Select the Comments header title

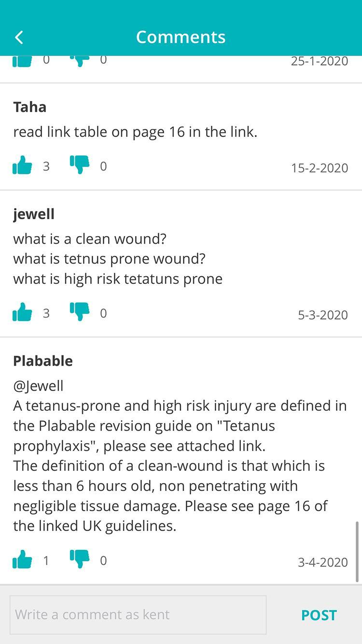(181, 37)
